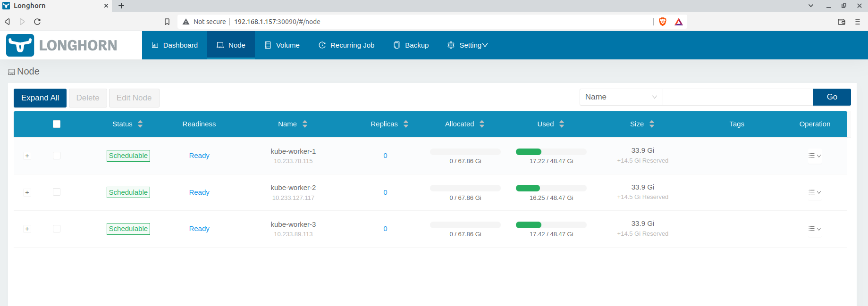Screen dimensions: 868x306
Task: Click the Brave Shields lion icon
Action: (x=662, y=22)
